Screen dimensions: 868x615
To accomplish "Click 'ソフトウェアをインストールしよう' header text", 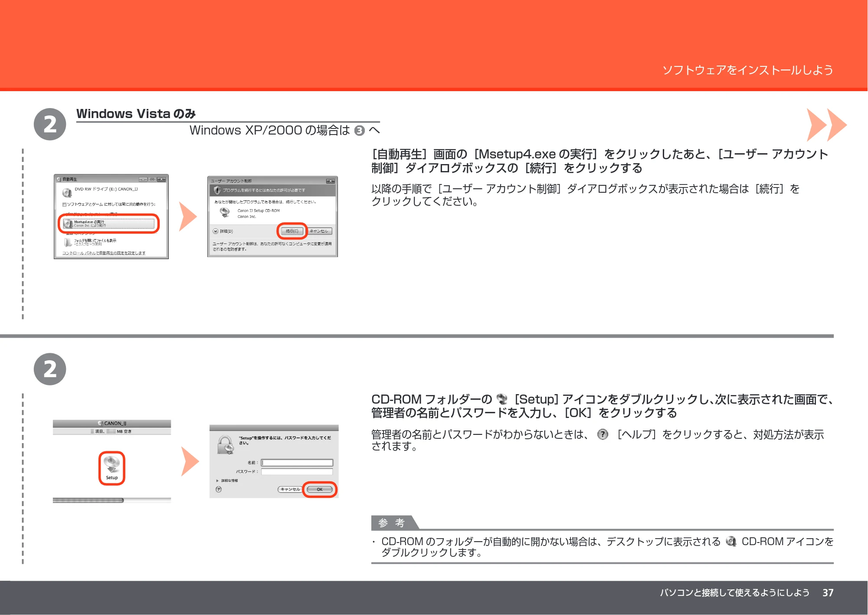I will coord(747,70).
